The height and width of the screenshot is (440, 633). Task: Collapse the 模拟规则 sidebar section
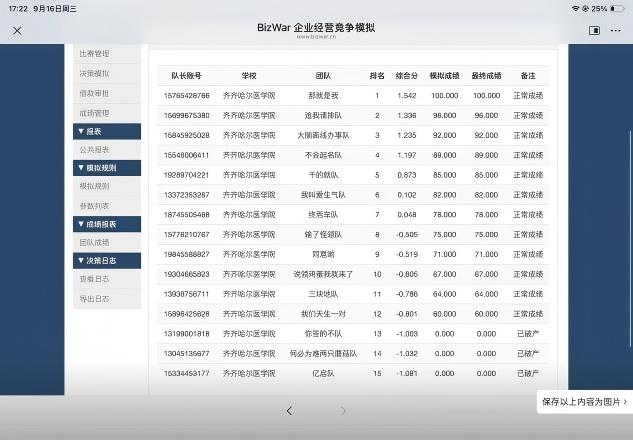(x=107, y=168)
